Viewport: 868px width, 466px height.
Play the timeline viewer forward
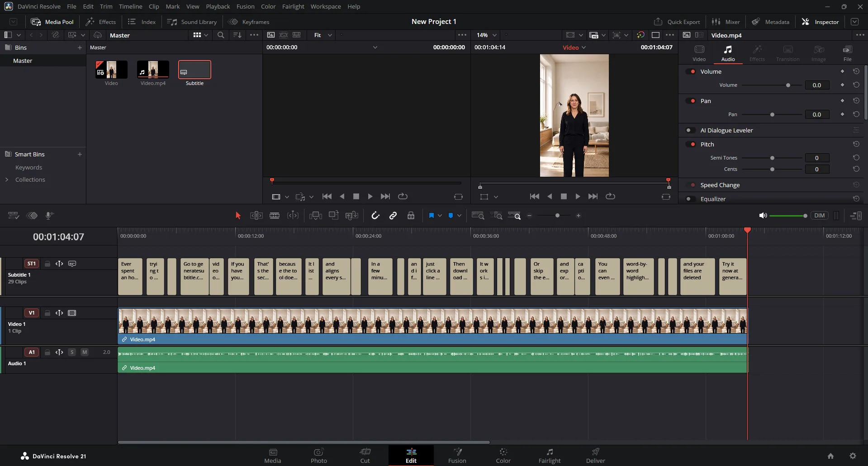(x=578, y=196)
